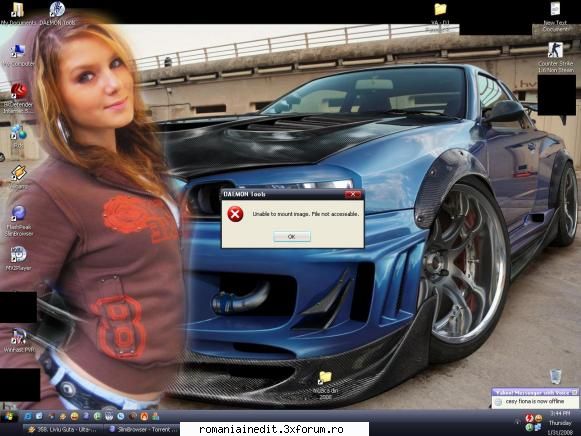Open the network globe desktop shortcut

pyautogui.click(x=18, y=136)
